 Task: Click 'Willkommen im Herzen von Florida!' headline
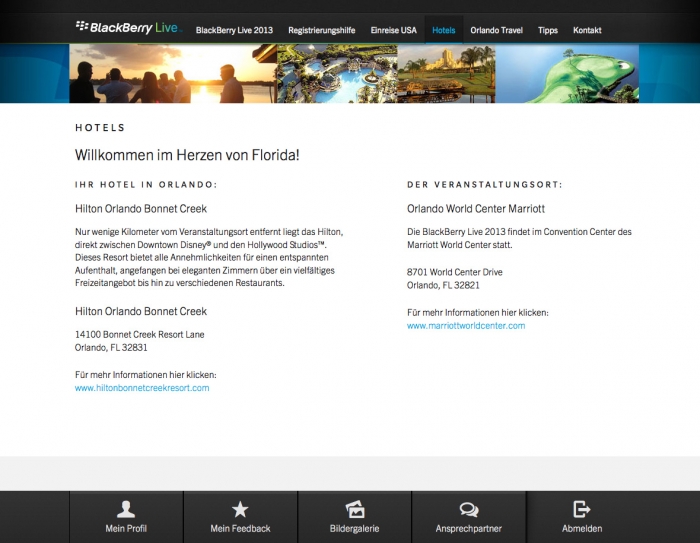(187, 155)
